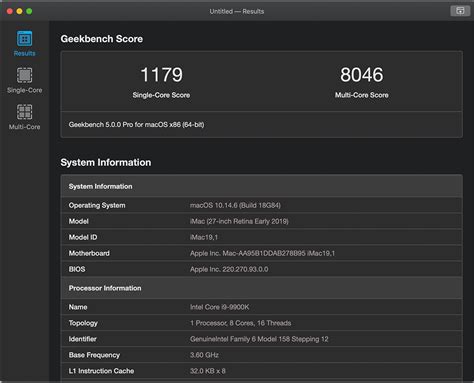Click the Identifier row label
The image size is (474, 383).
point(83,339)
